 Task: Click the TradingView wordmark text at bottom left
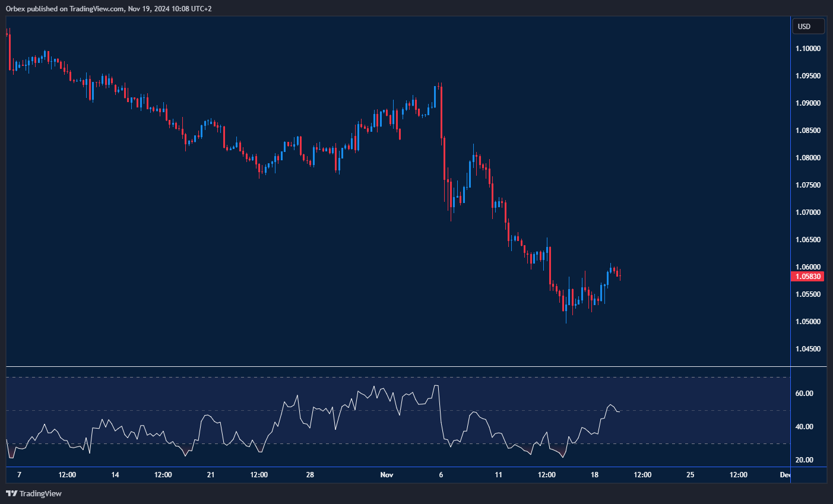40,493
